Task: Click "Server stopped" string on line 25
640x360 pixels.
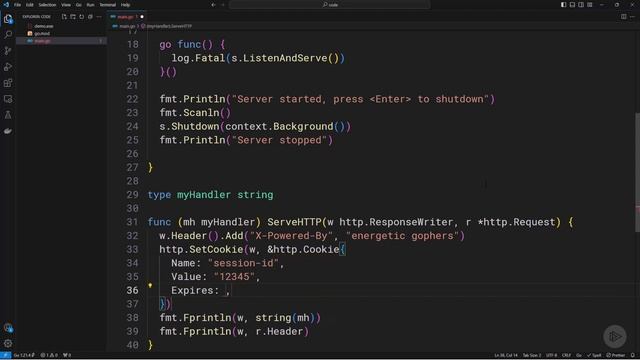Action: click(279, 140)
